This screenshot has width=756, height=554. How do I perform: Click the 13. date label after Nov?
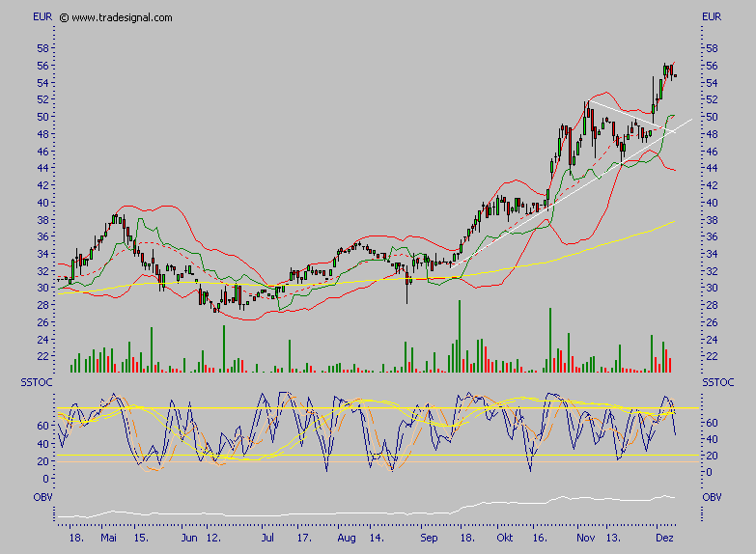tap(613, 538)
